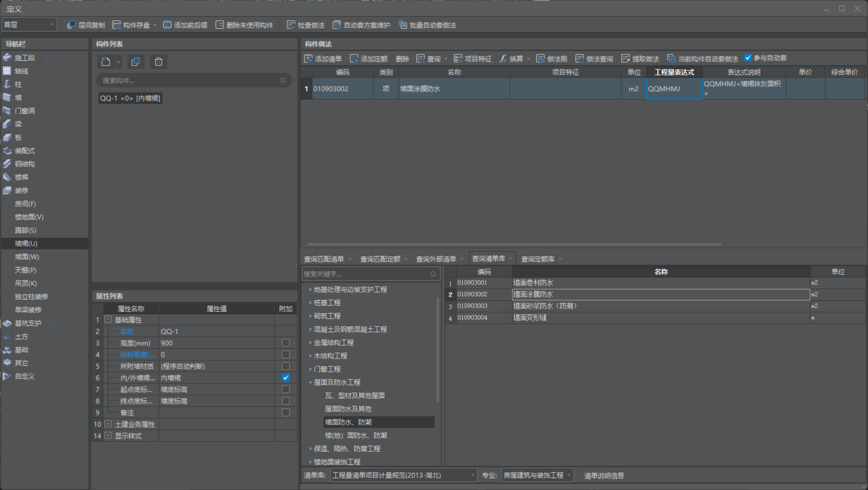
Task: Click 墙面卷材防水 row
Action: (x=655, y=283)
